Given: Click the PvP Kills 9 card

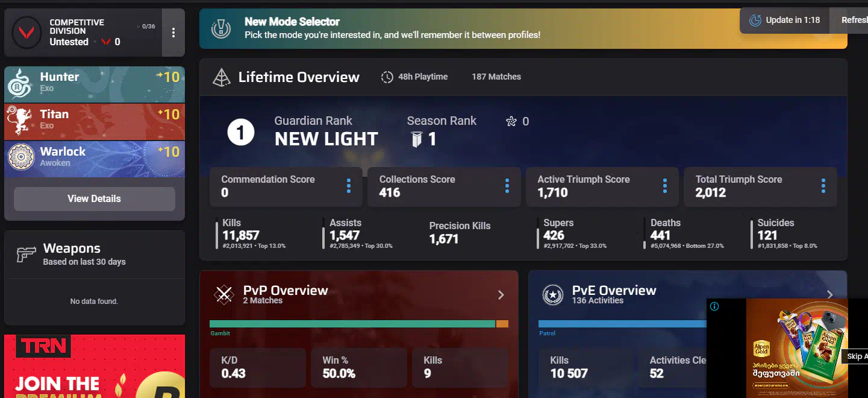Looking at the screenshot, I should pos(460,367).
